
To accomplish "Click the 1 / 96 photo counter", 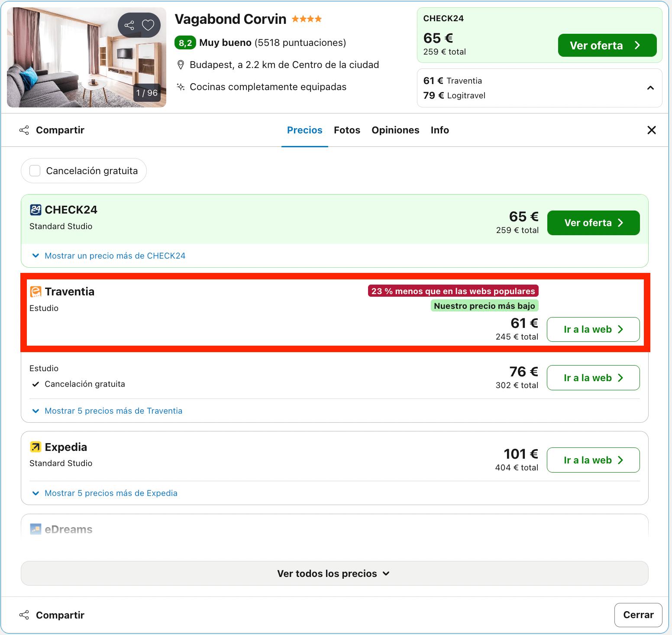I will [147, 93].
